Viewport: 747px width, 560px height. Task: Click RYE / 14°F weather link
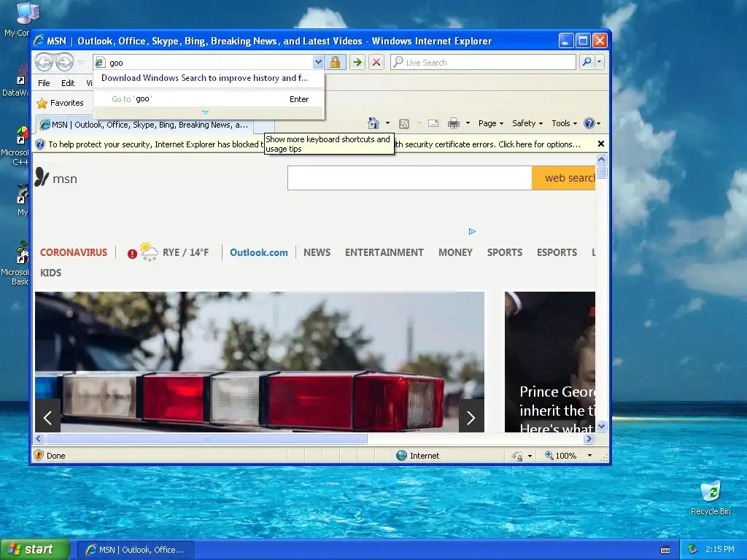(186, 252)
